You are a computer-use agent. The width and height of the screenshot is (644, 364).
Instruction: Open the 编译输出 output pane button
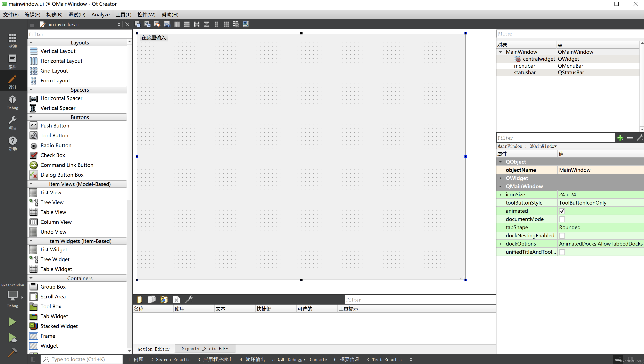coord(252,359)
